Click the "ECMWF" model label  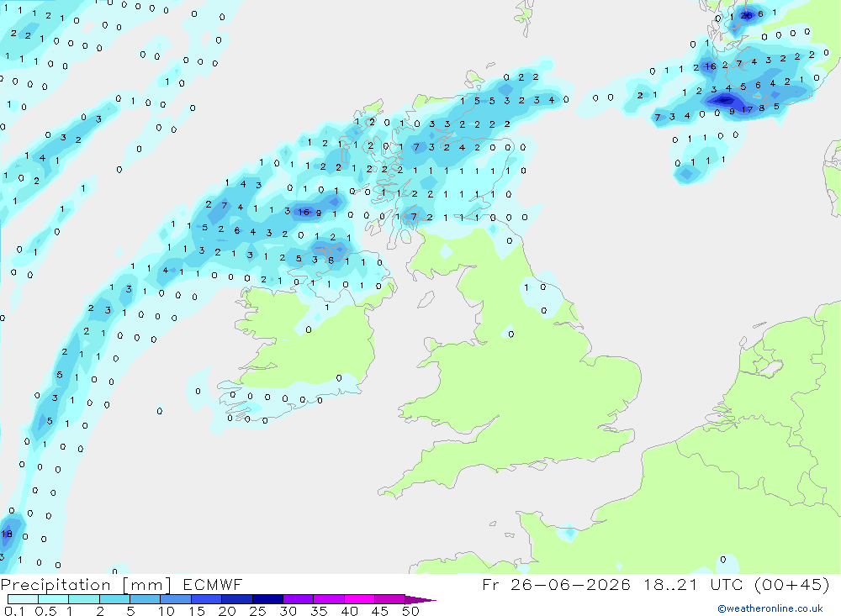[x=213, y=584]
